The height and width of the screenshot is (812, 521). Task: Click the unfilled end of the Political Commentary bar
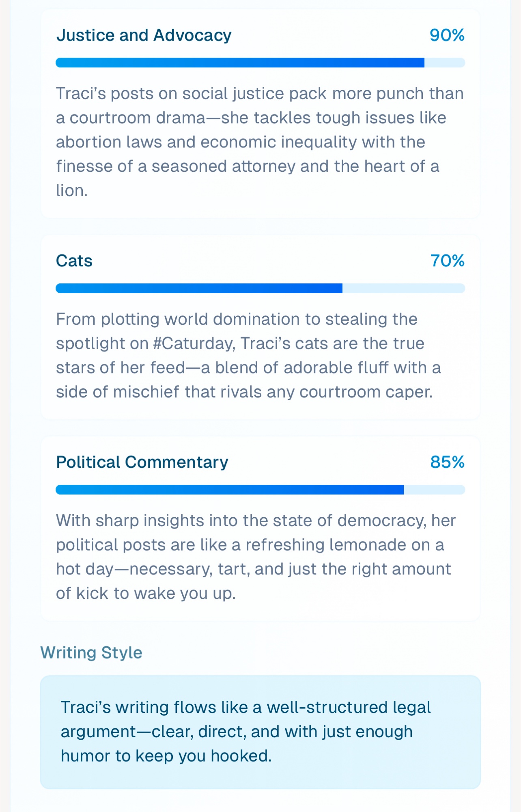point(434,490)
